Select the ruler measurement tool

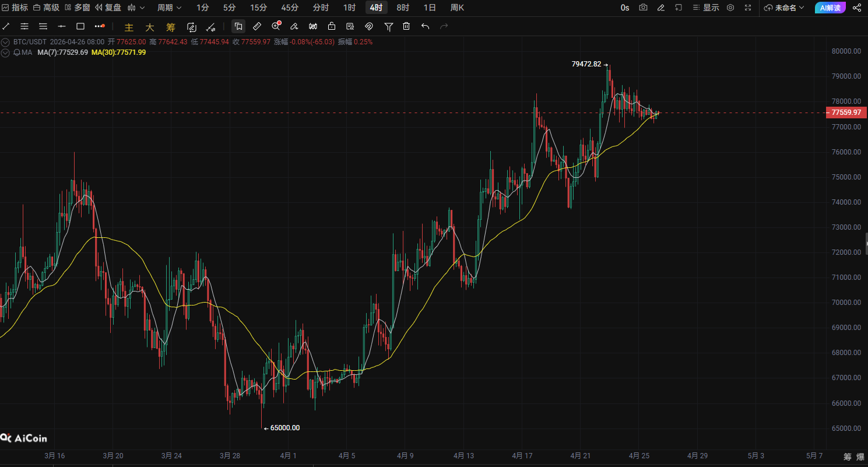tap(257, 26)
